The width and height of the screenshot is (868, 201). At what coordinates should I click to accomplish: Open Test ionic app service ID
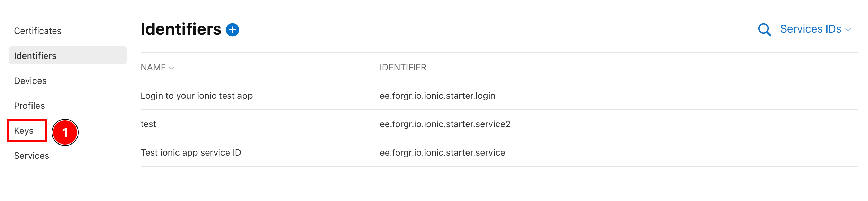coord(191,152)
